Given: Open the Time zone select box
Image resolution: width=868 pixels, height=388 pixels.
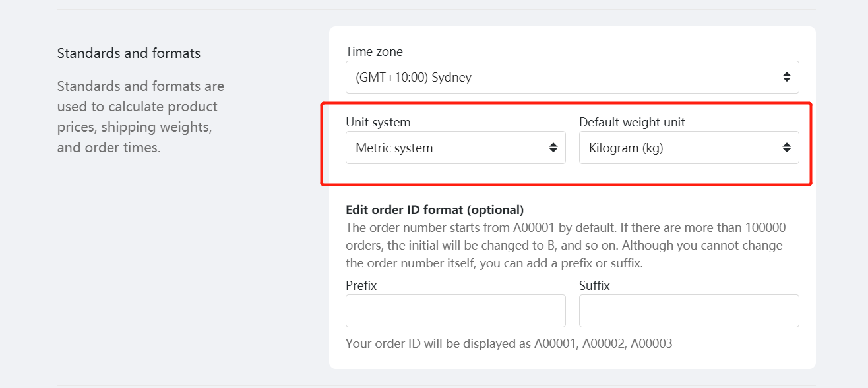Looking at the screenshot, I should pos(572,77).
